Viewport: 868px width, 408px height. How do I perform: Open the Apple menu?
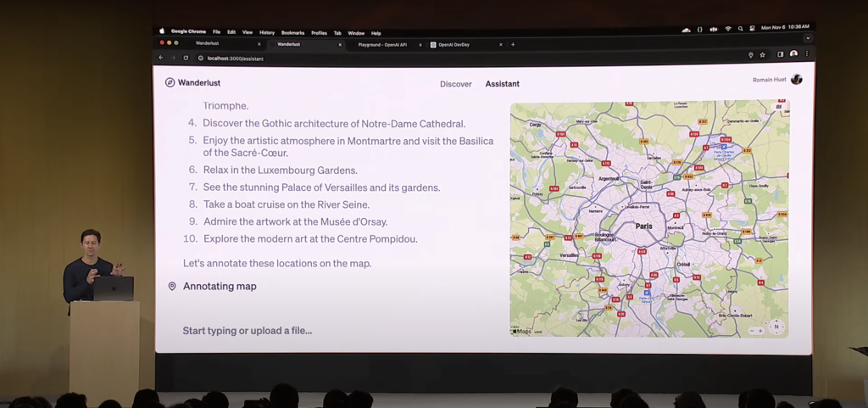162,31
